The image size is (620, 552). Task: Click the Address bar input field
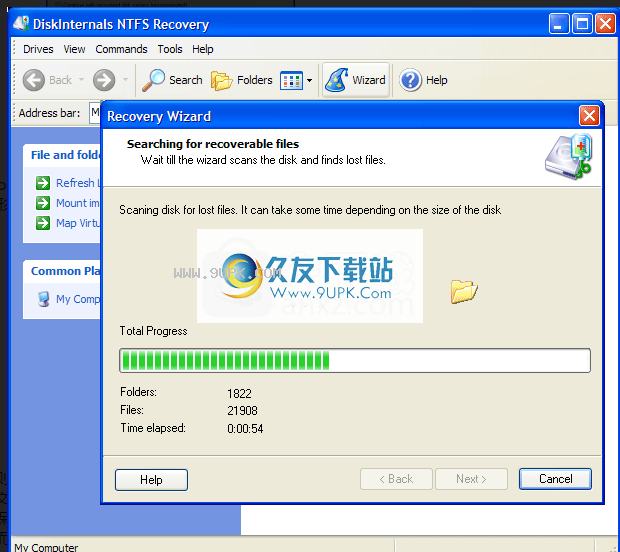(x=95, y=113)
